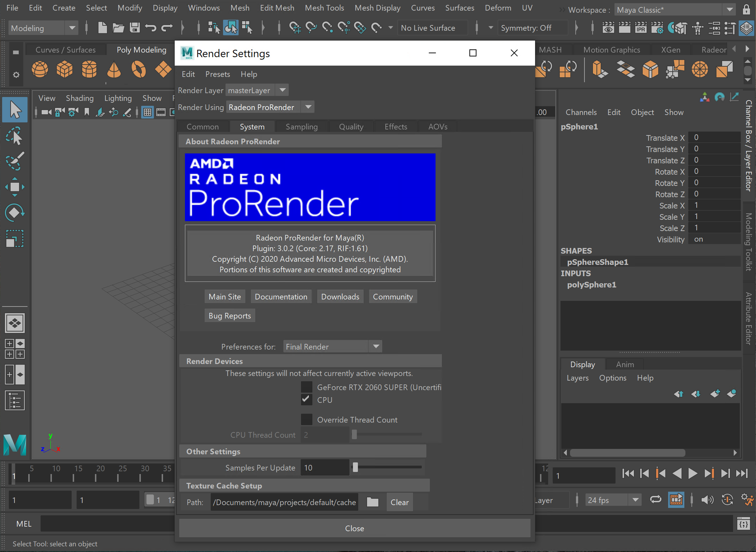Create a polygon cylinder from shelf
756x552 pixels.
tap(89, 69)
